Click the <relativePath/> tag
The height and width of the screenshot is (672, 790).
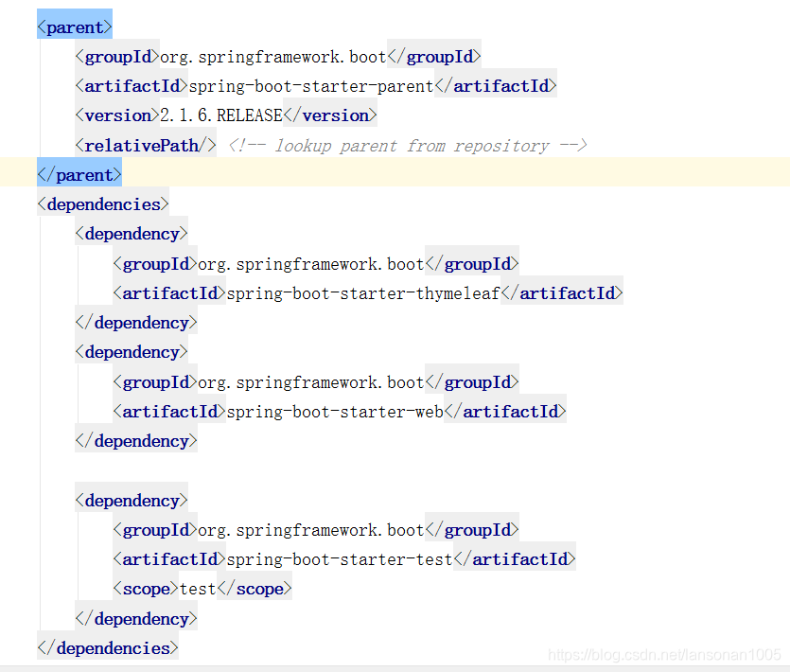(146, 146)
